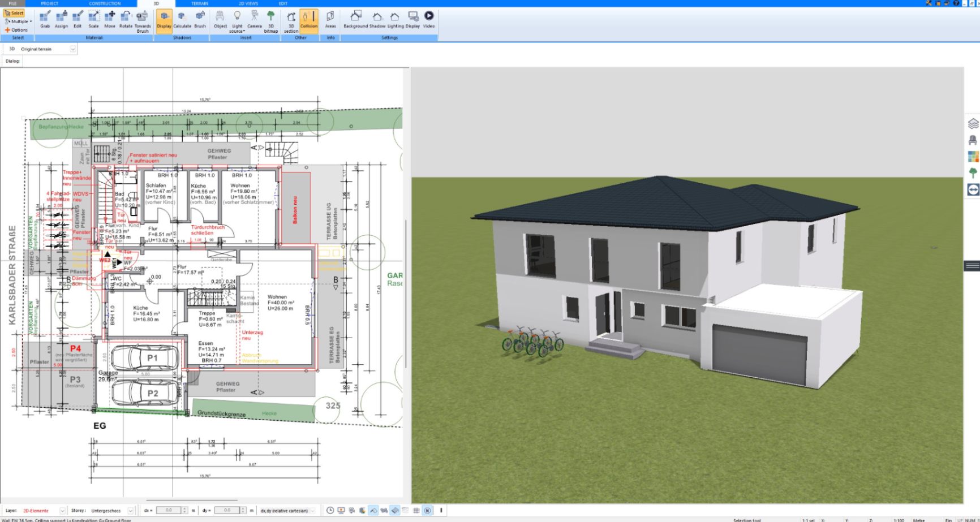980x522 pixels.
Task: Open the FILE menu
Action: point(12,3)
